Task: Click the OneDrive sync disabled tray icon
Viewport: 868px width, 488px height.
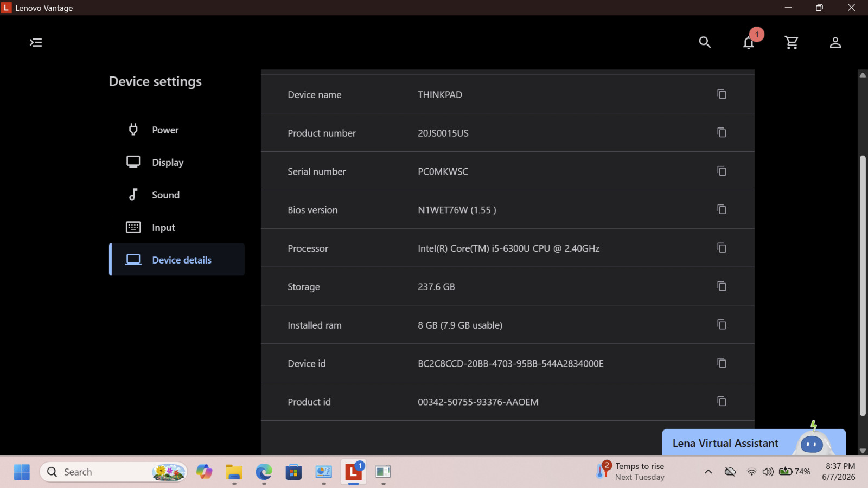Action: (x=730, y=472)
